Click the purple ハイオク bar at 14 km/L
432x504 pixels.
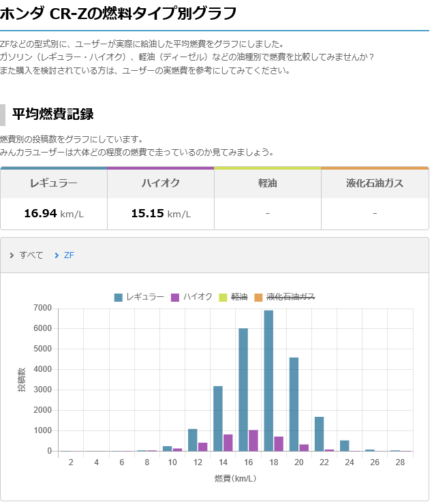click(228, 443)
